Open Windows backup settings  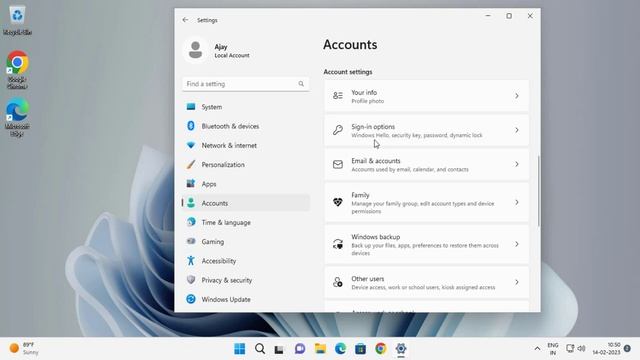427,244
